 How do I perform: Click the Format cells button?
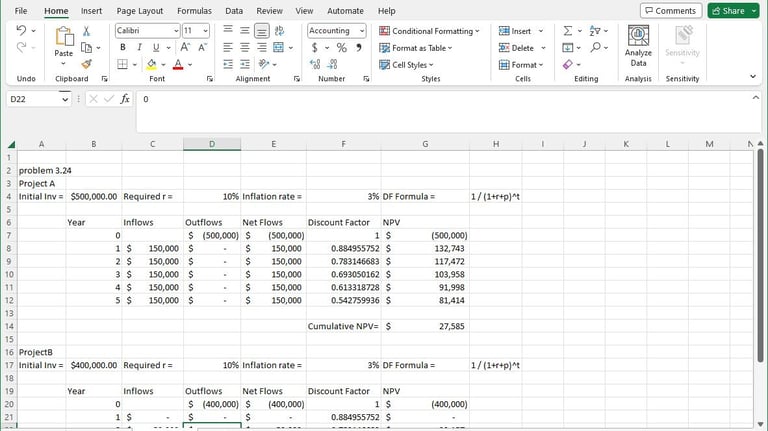point(521,65)
